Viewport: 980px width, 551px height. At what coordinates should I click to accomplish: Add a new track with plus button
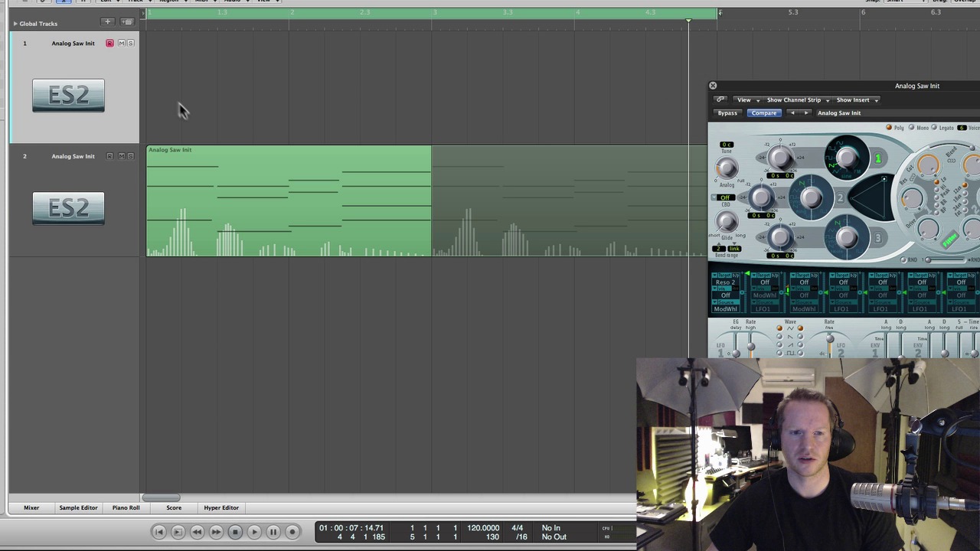(x=108, y=21)
